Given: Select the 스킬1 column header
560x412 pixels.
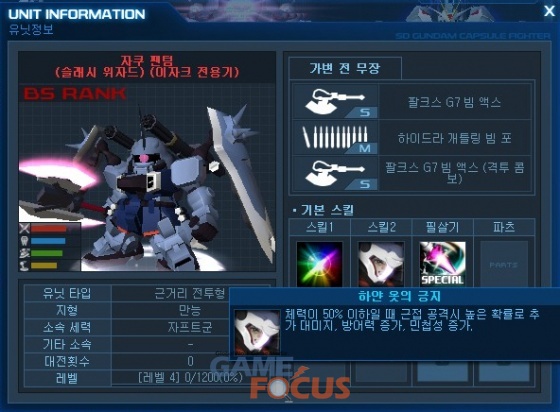Looking at the screenshot, I should pyautogui.click(x=320, y=227).
